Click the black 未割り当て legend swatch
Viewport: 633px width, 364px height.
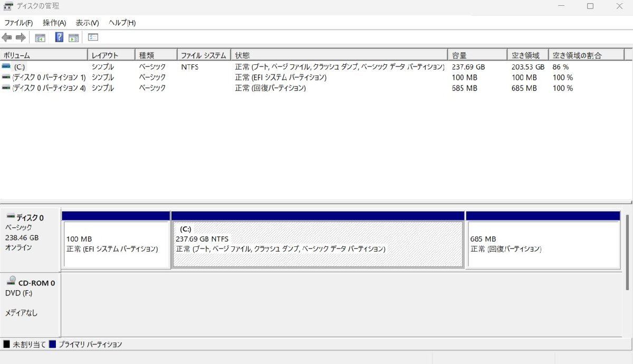6,344
